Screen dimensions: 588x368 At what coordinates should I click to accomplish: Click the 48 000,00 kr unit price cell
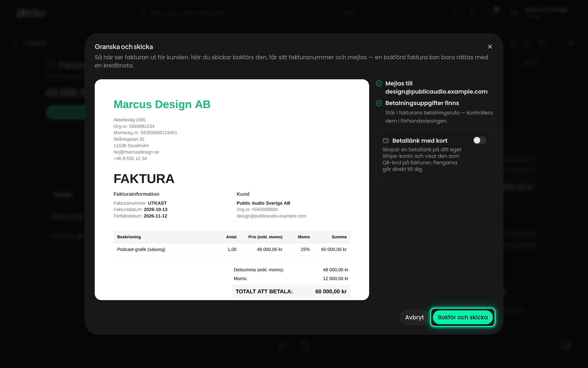pos(269,249)
